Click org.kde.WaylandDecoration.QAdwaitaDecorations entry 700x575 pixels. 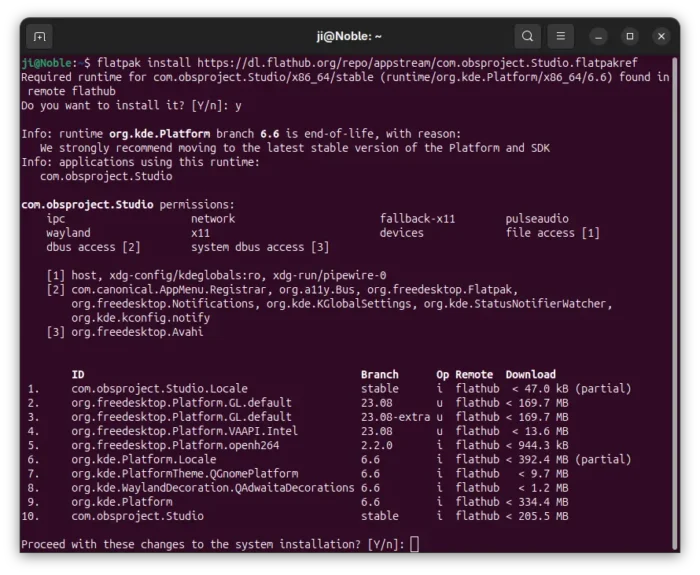coord(212,488)
